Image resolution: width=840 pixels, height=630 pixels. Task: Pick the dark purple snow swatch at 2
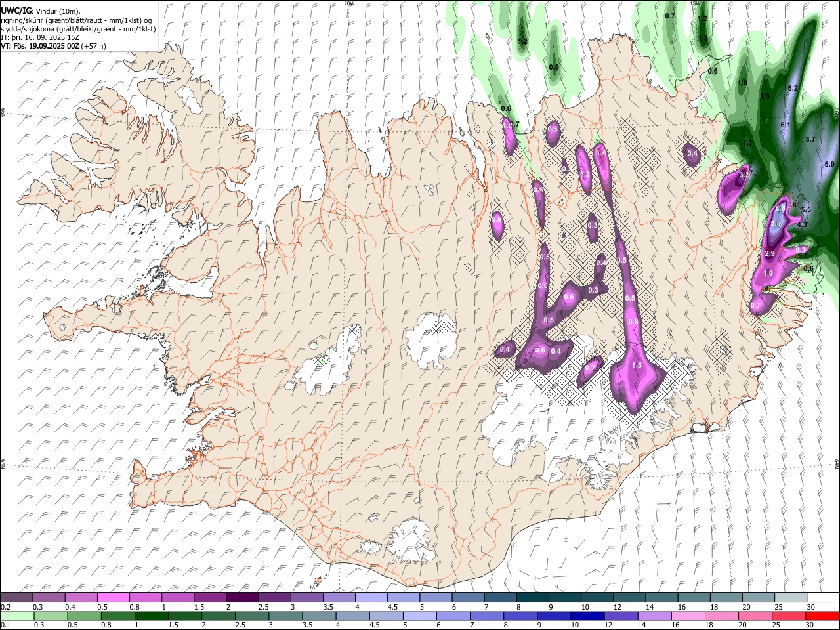tap(241, 598)
